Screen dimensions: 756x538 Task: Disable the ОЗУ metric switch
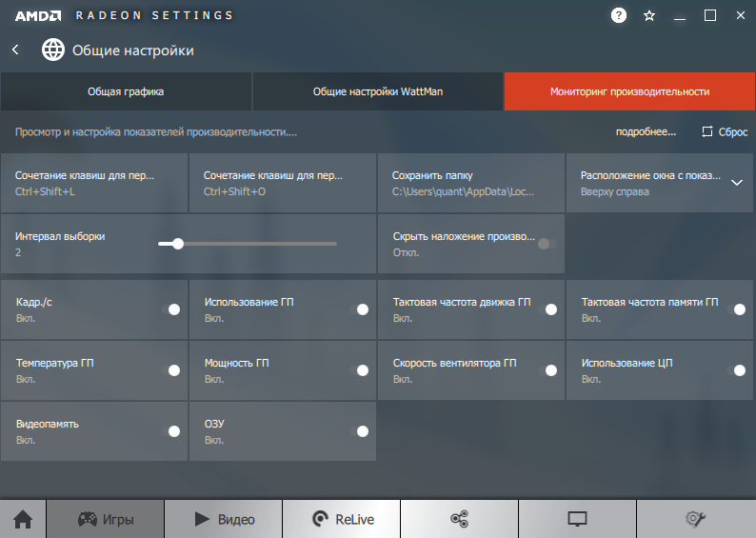pyautogui.click(x=361, y=431)
